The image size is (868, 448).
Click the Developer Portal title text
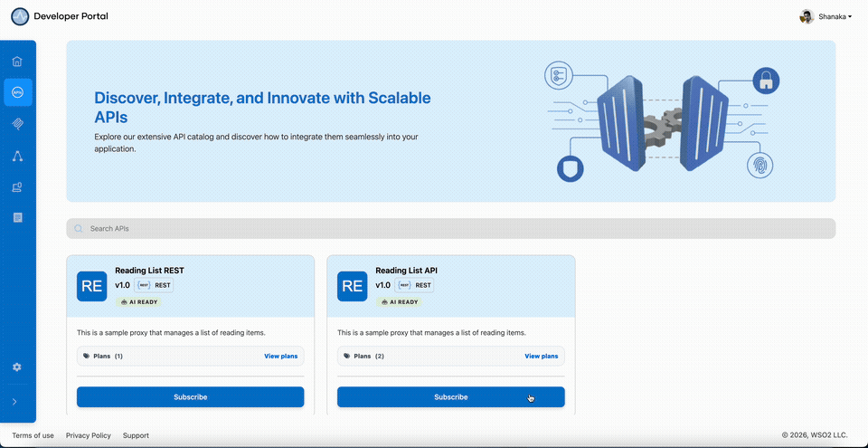pyautogui.click(x=71, y=16)
